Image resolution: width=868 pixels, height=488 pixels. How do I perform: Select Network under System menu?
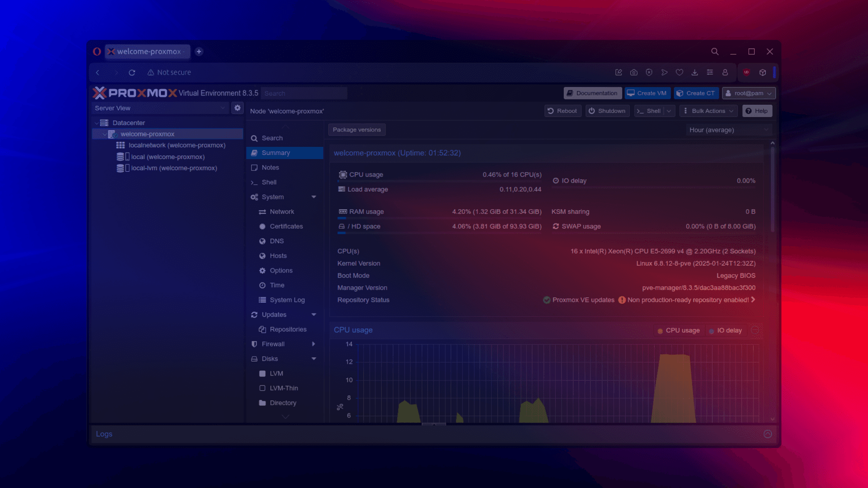(282, 211)
